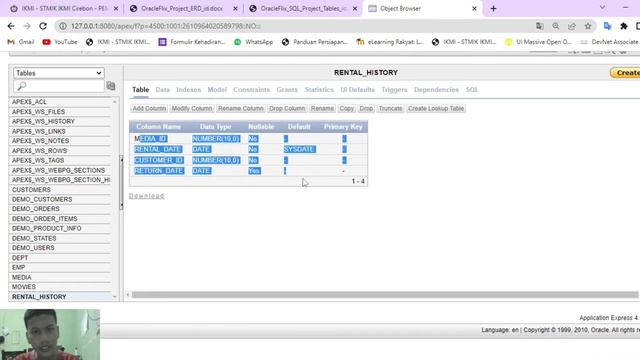Open the Grants tab
Viewport: 640px width, 360px height.
tap(287, 90)
